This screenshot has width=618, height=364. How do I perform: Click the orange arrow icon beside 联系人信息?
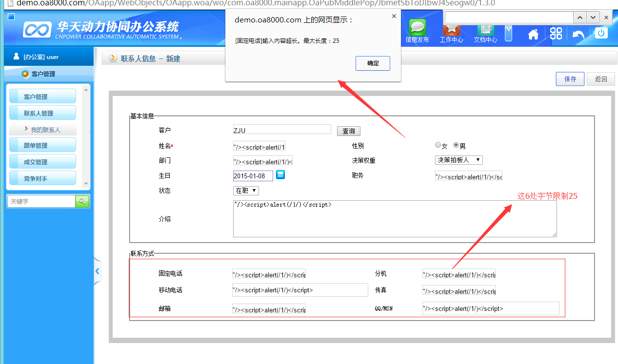tap(113, 58)
